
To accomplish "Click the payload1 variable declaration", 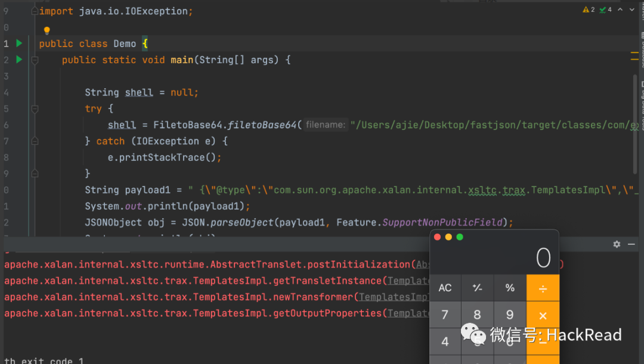I will click(x=147, y=190).
